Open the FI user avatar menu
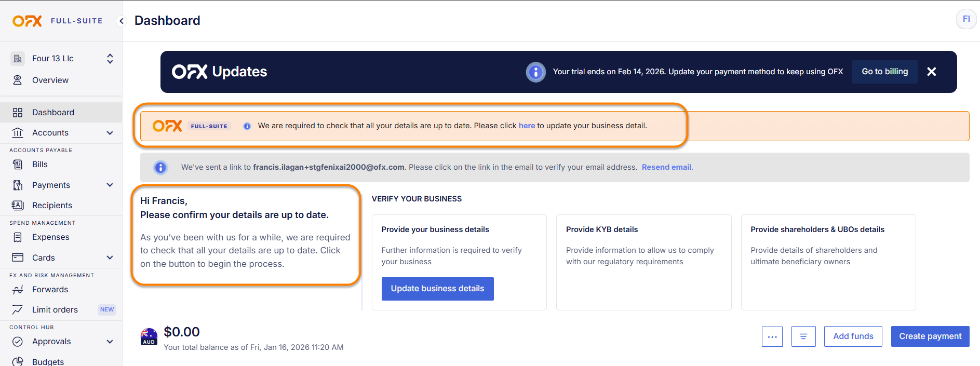The height and width of the screenshot is (366, 980). point(966,19)
